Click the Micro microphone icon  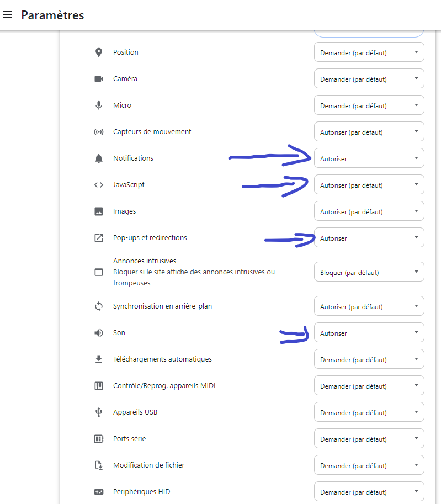click(x=99, y=105)
